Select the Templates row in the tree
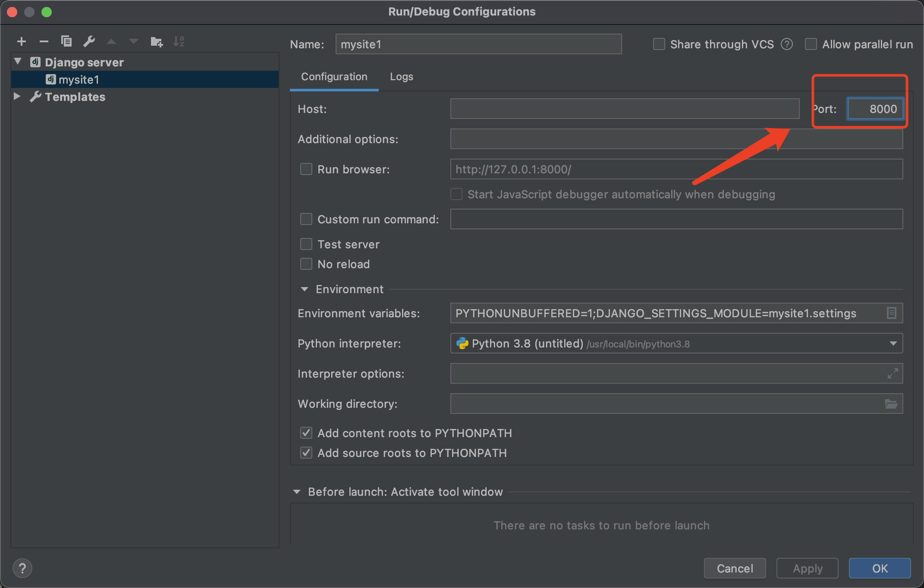The image size is (924, 588). [145, 97]
